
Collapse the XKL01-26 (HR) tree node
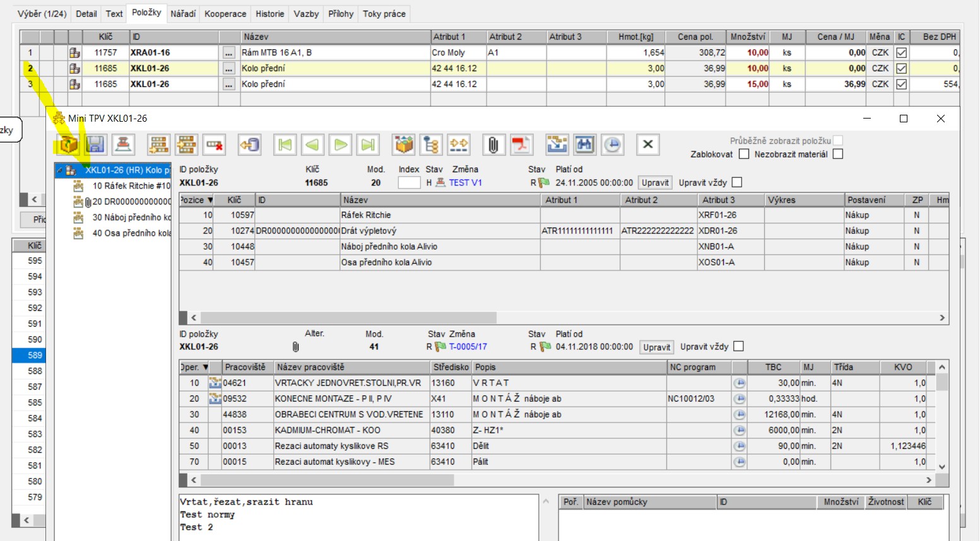59,170
